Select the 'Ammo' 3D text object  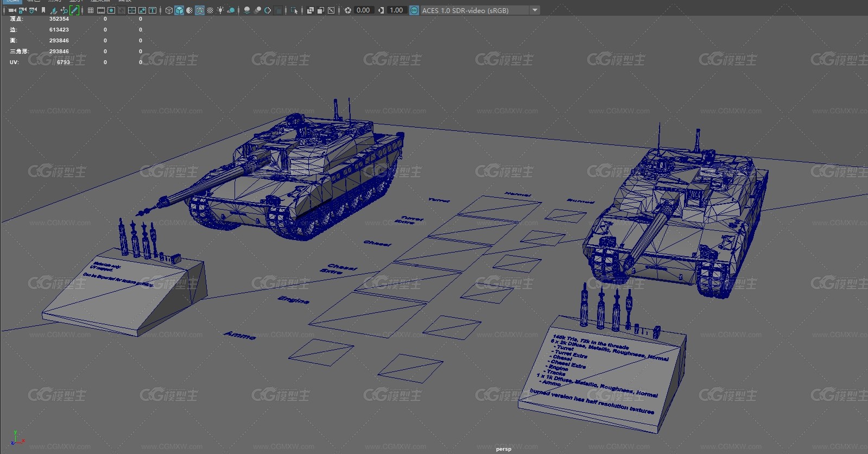click(x=239, y=336)
